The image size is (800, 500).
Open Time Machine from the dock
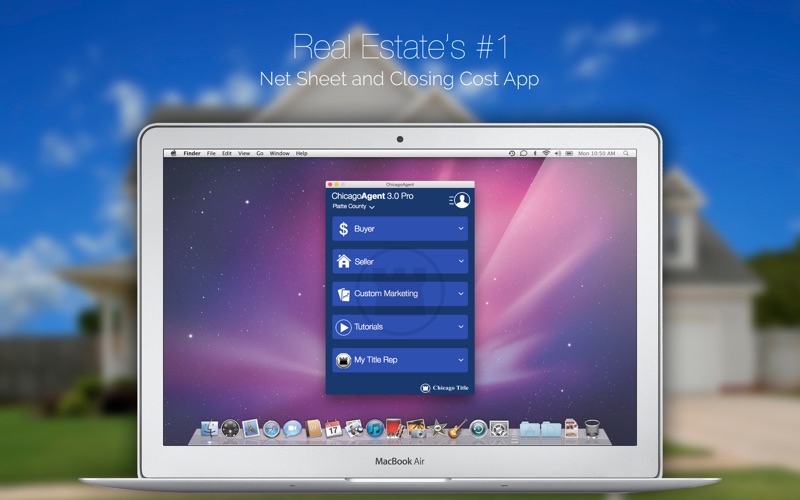click(479, 429)
